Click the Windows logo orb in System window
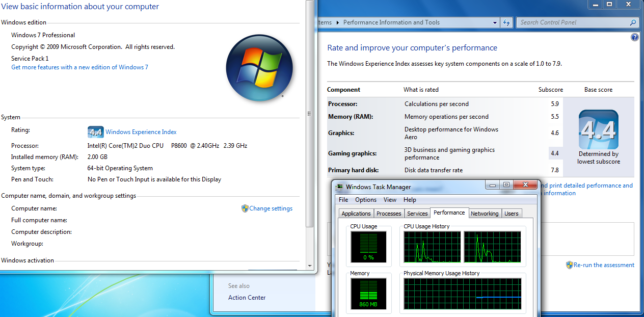The height and width of the screenshot is (317, 644). click(x=259, y=68)
